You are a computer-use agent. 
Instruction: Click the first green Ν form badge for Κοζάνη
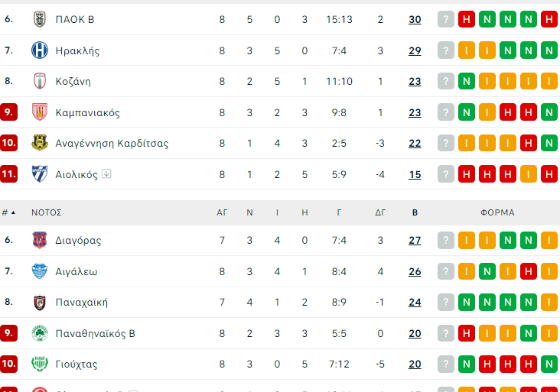pyautogui.click(x=466, y=81)
